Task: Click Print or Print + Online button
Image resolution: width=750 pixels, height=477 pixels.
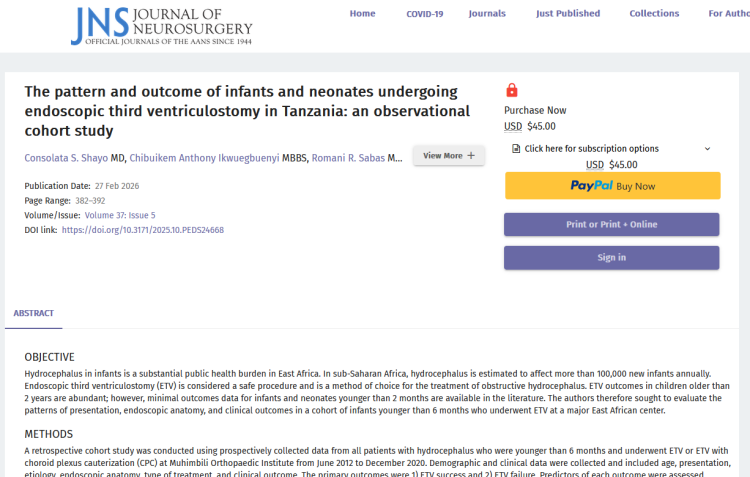Action: point(612,224)
